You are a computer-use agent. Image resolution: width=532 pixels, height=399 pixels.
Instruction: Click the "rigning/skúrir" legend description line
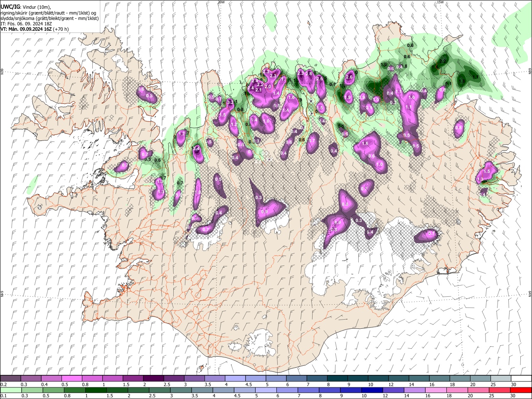pos(48,13)
